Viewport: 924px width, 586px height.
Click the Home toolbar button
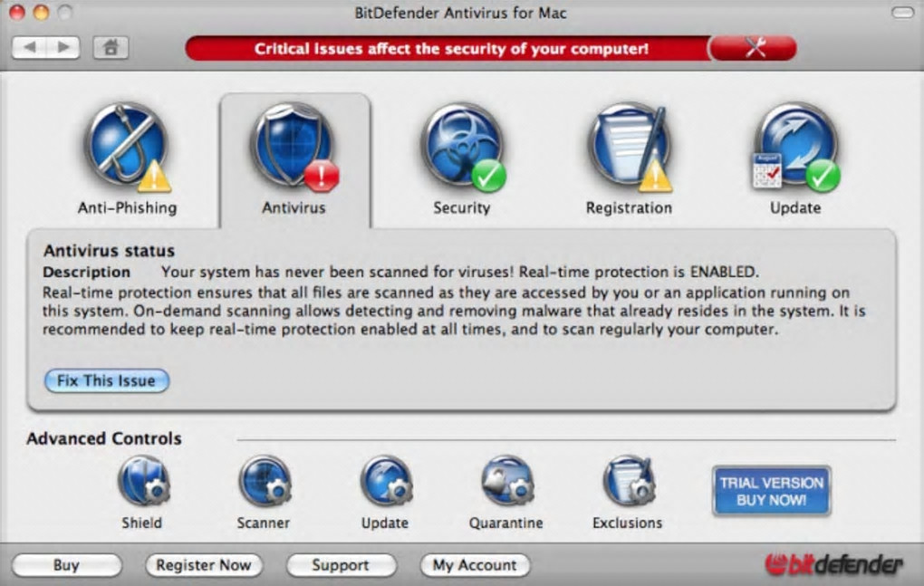click(x=111, y=47)
